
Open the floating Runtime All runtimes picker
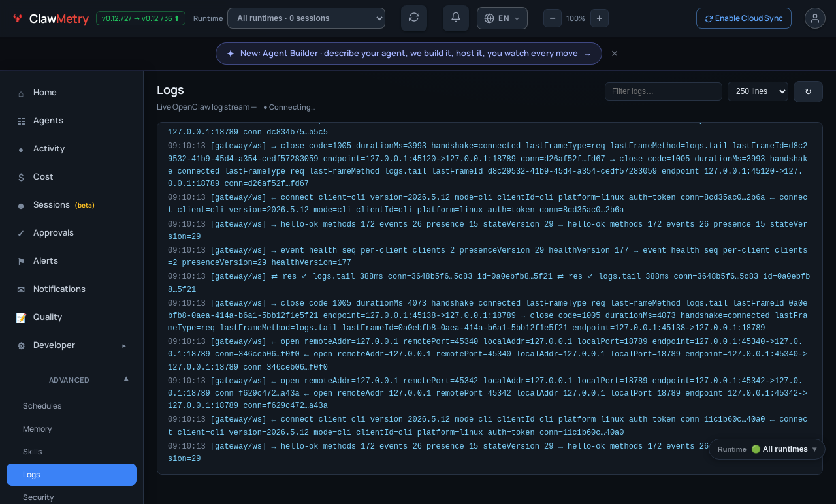pos(767,449)
